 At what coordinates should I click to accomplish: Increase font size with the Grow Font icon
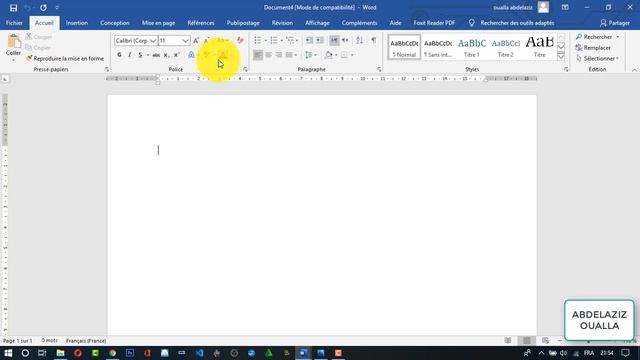coord(196,40)
